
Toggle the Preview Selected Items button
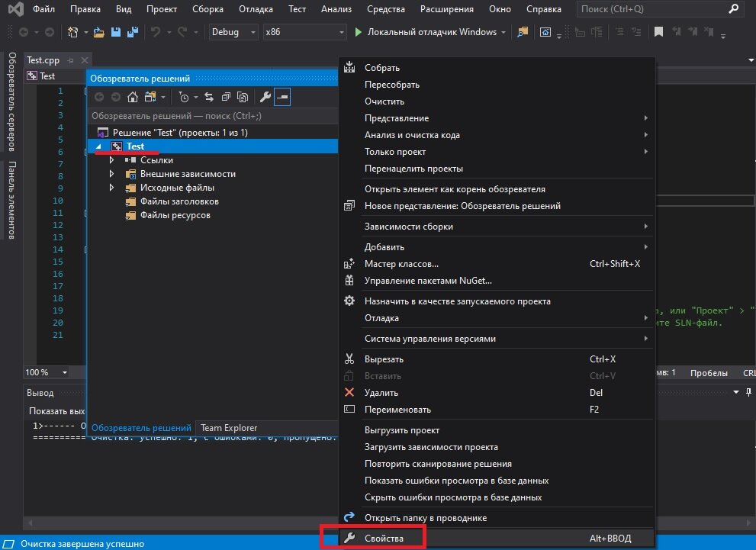(282, 97)
